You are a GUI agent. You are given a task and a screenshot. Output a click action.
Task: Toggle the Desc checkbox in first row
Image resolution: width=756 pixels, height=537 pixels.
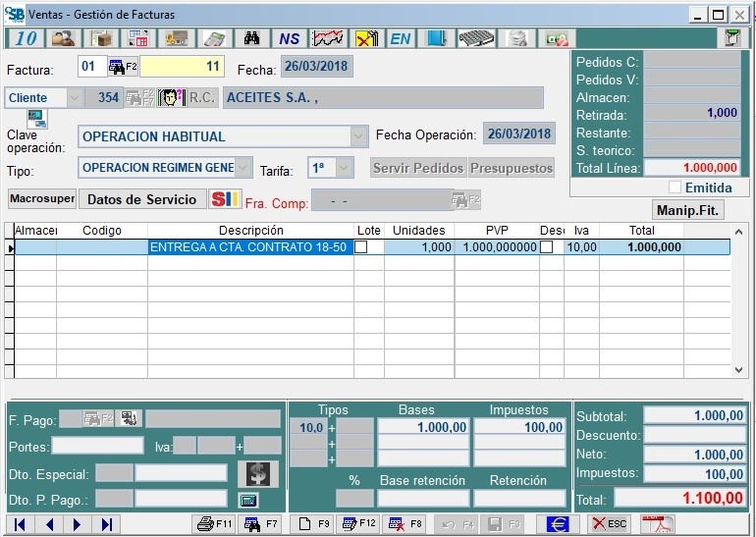click(x=546, y=247)
